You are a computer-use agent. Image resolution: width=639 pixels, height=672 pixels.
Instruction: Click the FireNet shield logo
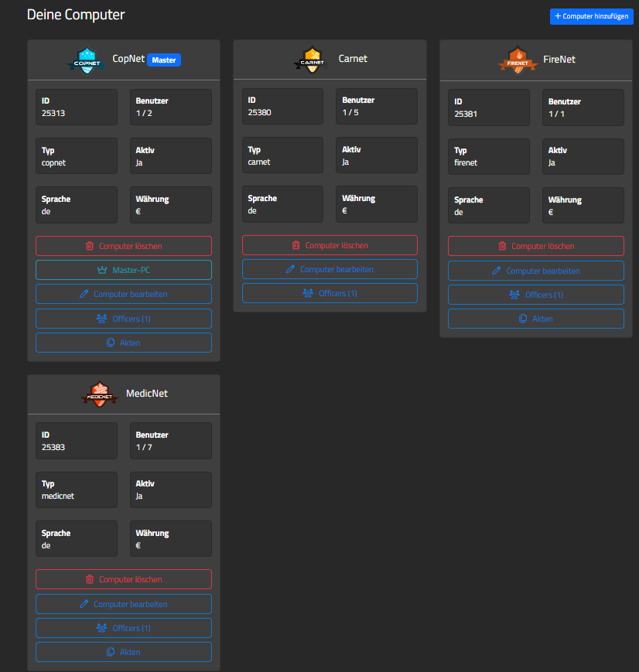(518, 60)
